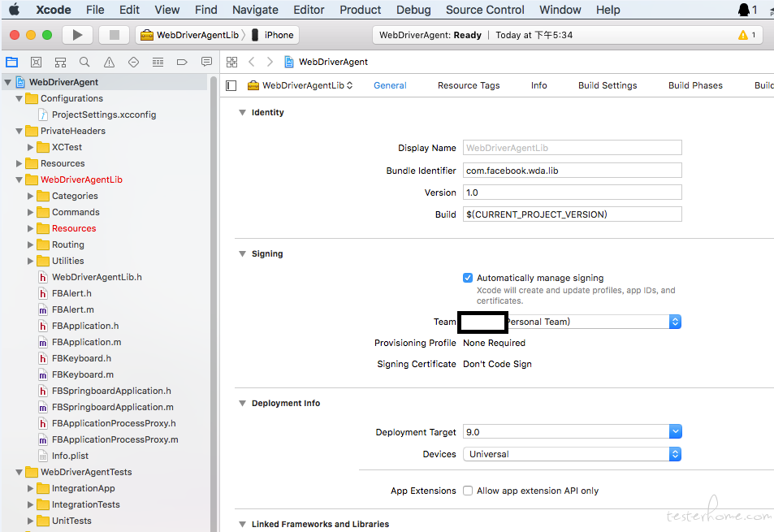Select FBAlert.m file in navigator
This screenshot has width=774, height=532.
coord(72,309)
